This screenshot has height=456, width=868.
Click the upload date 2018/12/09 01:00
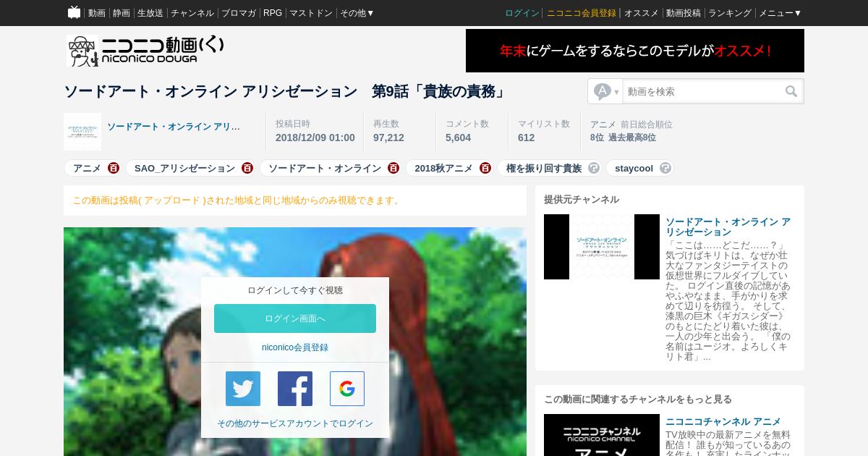pyautogui.click(x=315, y=138)
